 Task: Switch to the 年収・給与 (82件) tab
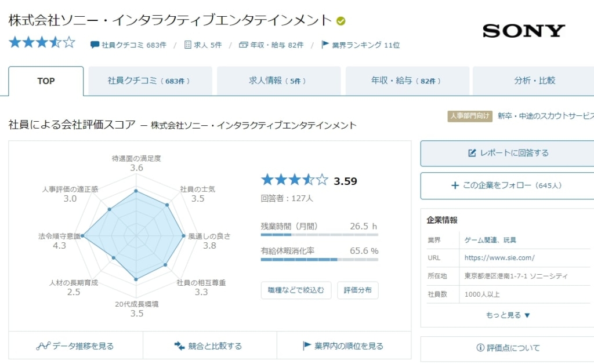407,81
